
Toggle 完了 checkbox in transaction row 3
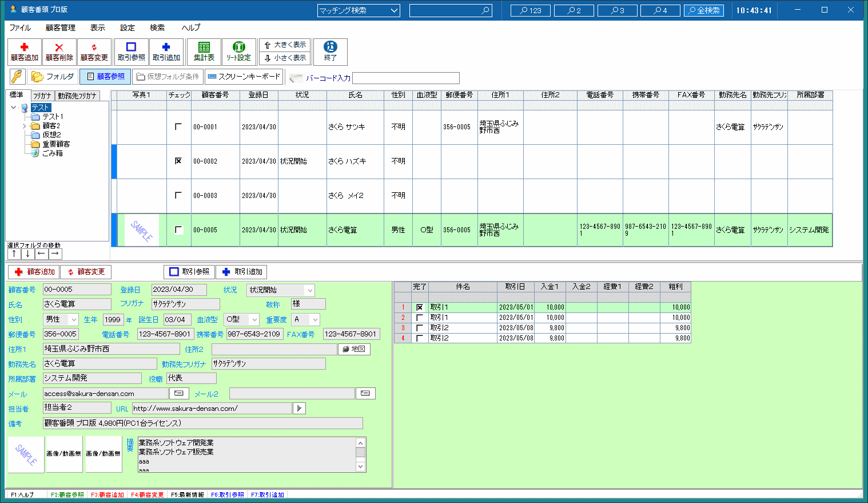click(420, 328)
